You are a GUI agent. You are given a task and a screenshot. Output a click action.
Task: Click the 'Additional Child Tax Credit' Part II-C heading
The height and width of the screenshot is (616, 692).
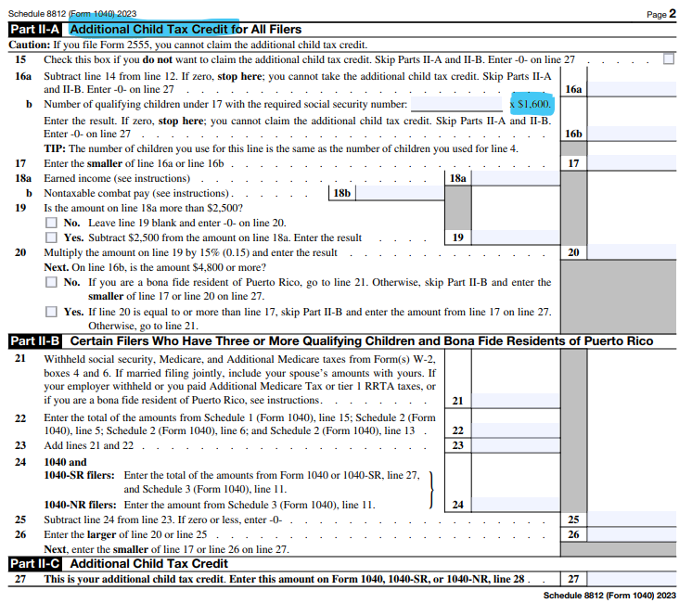148,564
